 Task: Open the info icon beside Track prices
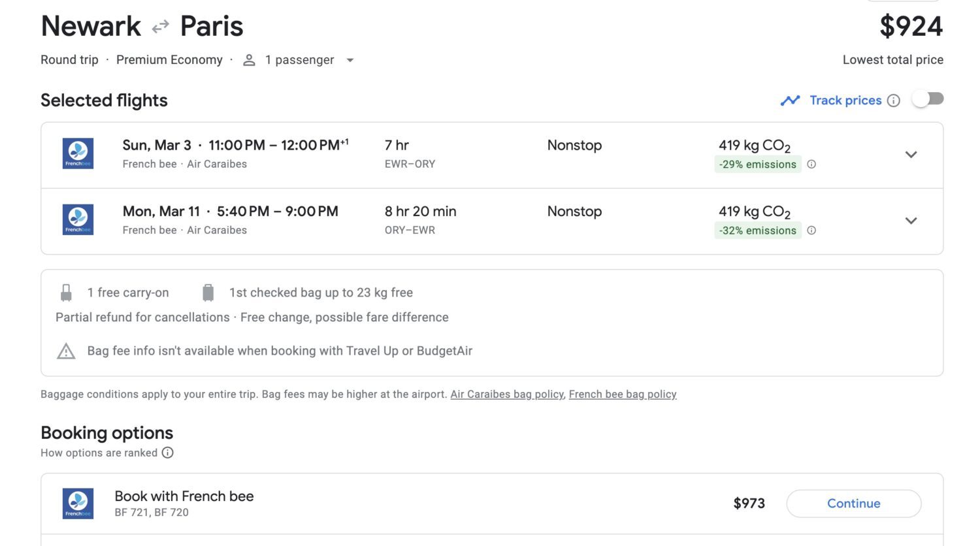pyautogui.click(x=894, y=101)
